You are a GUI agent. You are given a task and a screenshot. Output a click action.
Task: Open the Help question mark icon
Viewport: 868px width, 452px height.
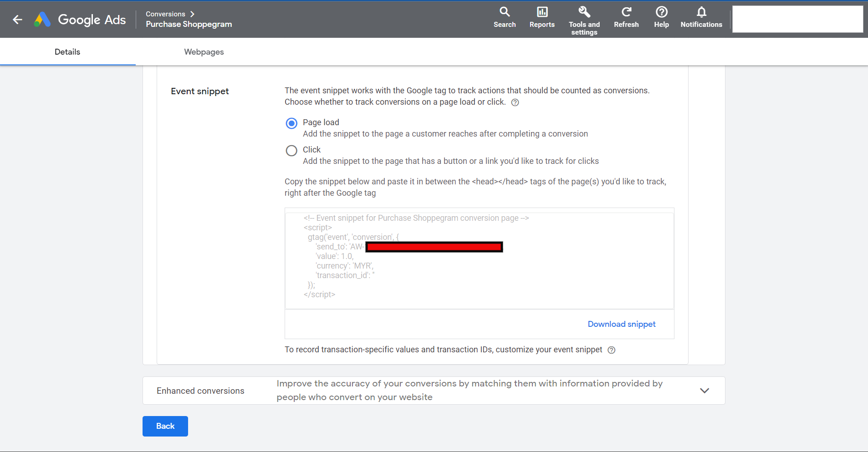[661, 12]
